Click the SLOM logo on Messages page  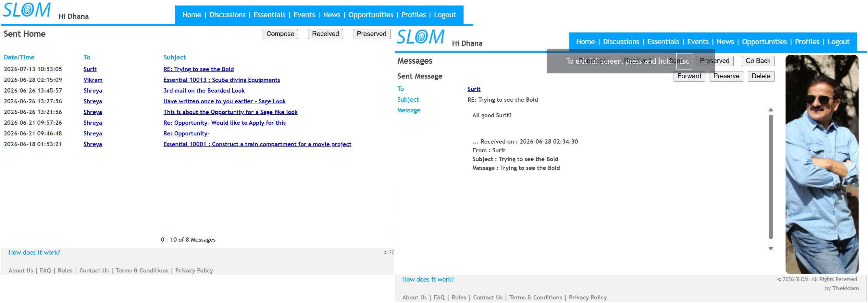click(x=420, y=37)
